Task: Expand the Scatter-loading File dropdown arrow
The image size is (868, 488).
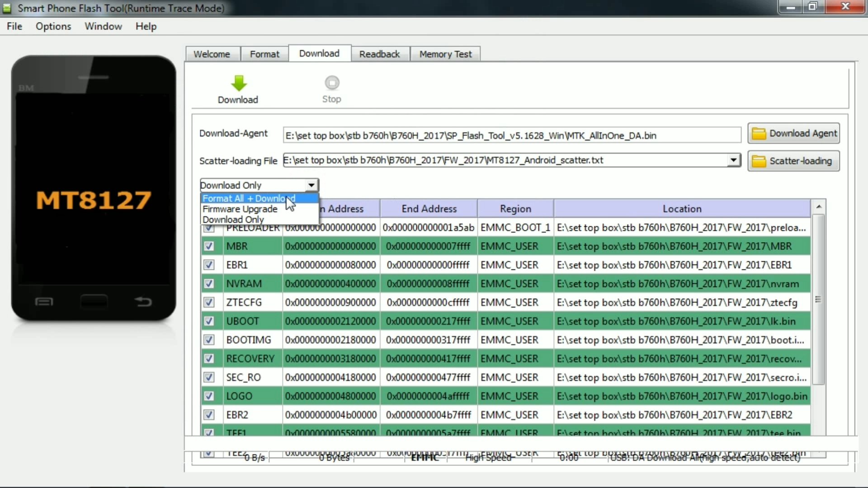Action: [733, 160]
